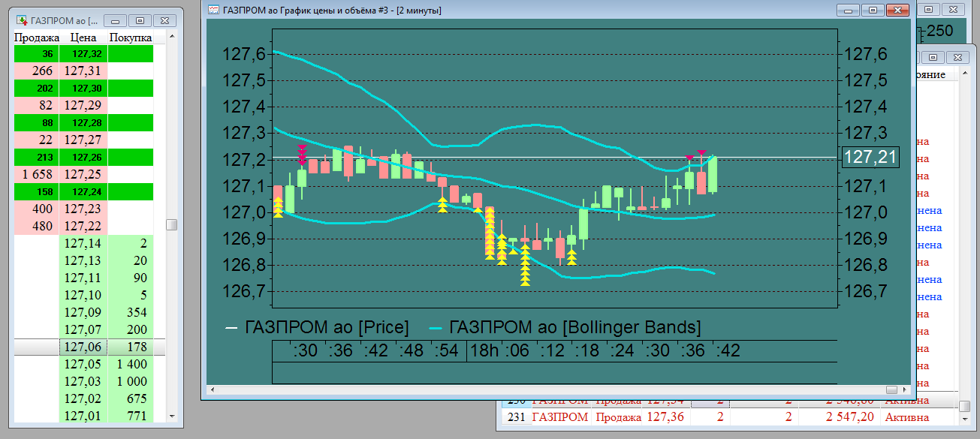
Task: Click the chart horizontal scrollbar thumb
Action: coord(892,390)
